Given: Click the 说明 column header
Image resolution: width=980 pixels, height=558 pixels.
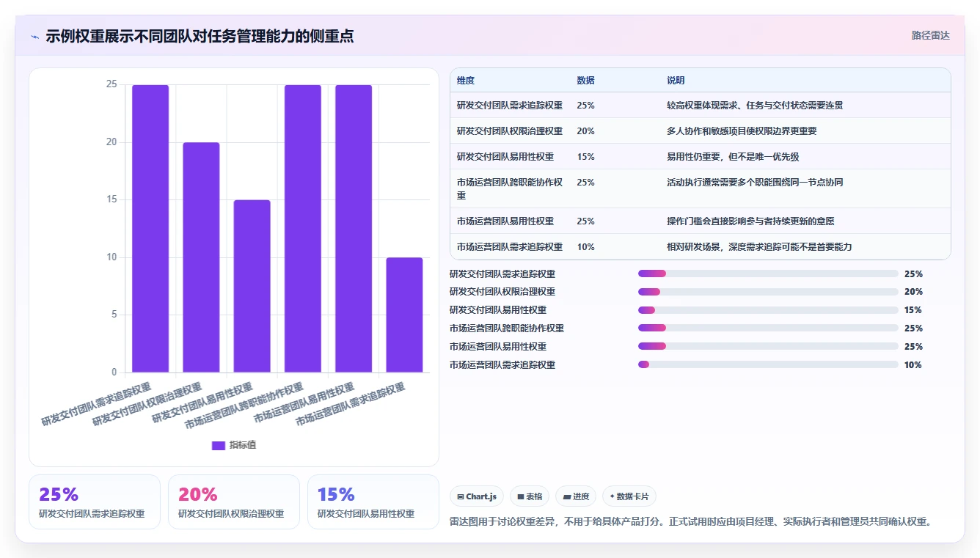Looking at the screenshot, I should (676, 81).
